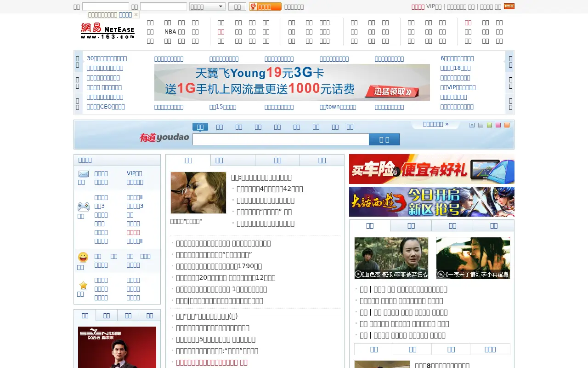
Task: Open the NBA link in navigation
Action: (170, 32)
